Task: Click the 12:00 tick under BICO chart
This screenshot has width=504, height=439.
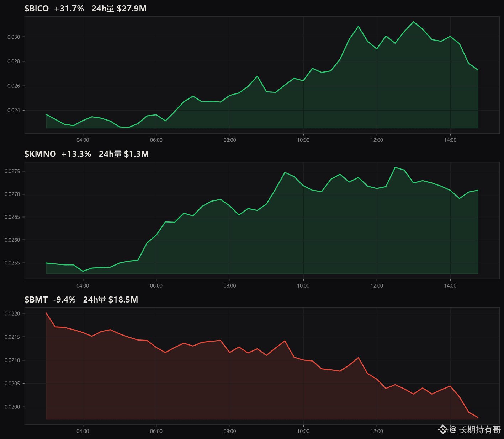Action: pos(377,140)
